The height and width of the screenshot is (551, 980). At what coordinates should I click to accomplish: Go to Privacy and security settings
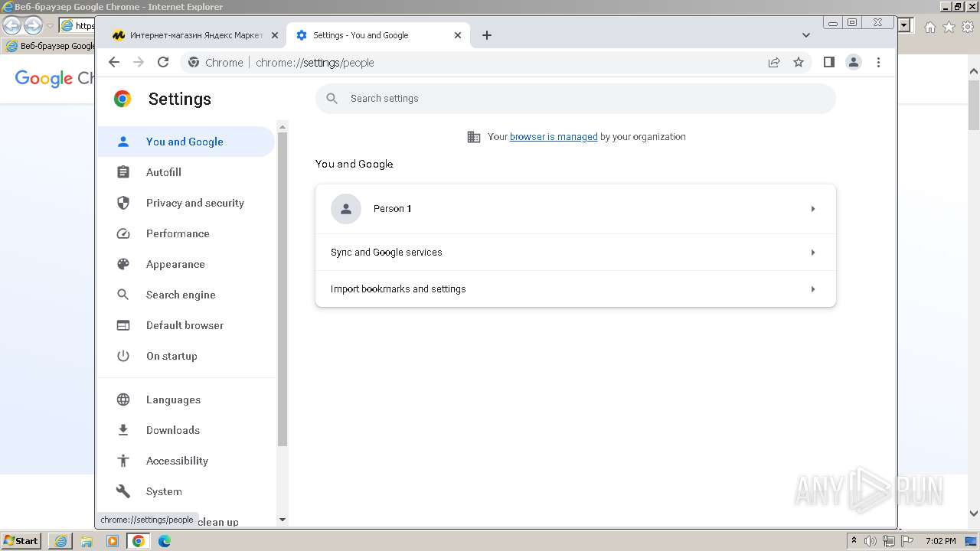click(x=195, y=203)
